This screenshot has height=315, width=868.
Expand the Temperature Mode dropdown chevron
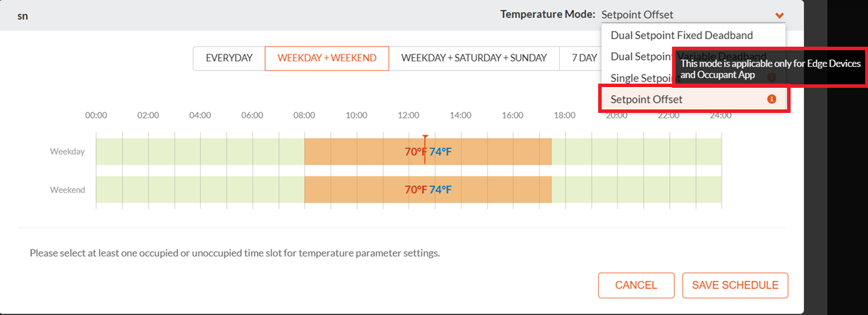tap(779, 15)
